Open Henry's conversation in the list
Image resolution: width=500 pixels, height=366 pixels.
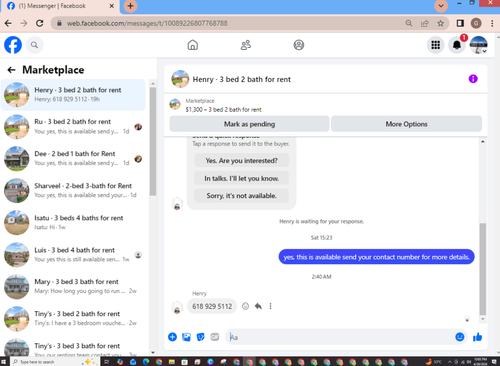73,95
